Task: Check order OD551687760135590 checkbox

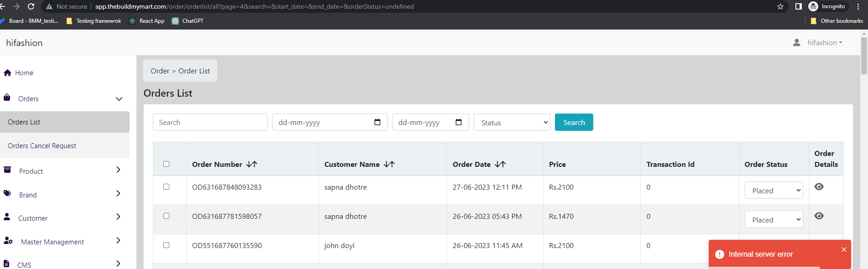Action: (x=166, y=245)
